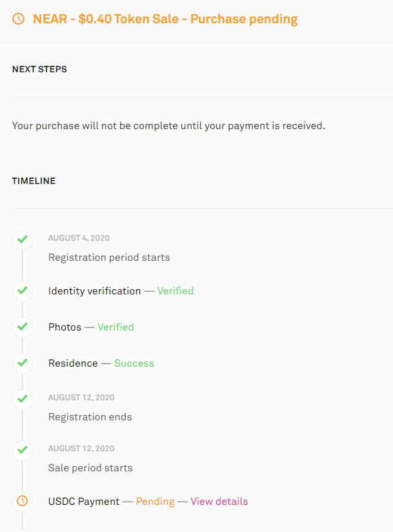Click the Registration ends timeline entry
This screenshot has height=532, width=393.
click(90, 416)
